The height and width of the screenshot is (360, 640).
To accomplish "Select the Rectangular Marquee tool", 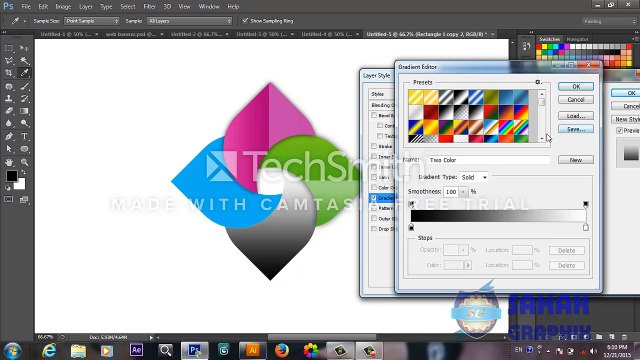I will (x=9, y=48).
